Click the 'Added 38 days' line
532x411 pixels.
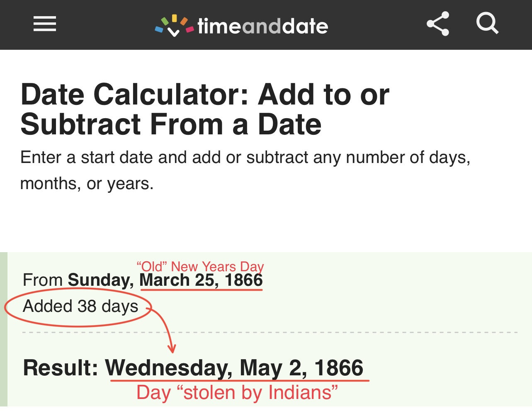tap(80, 306)
